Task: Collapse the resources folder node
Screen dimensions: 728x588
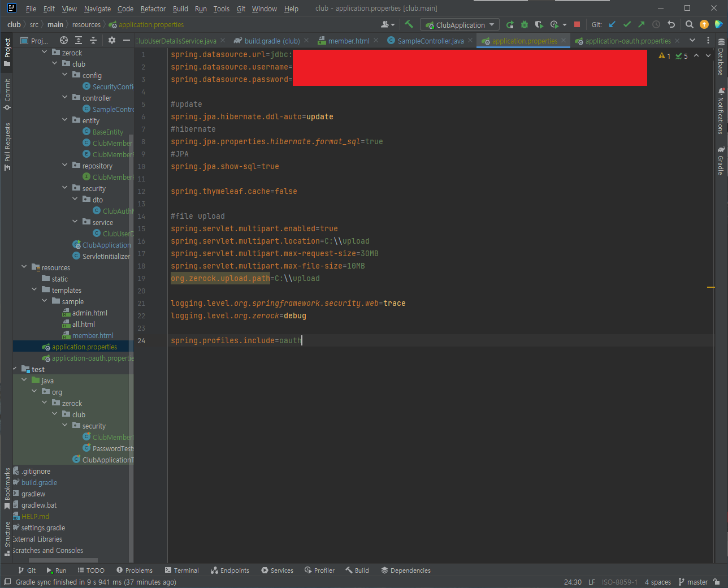Action: (x=24, y=267)
